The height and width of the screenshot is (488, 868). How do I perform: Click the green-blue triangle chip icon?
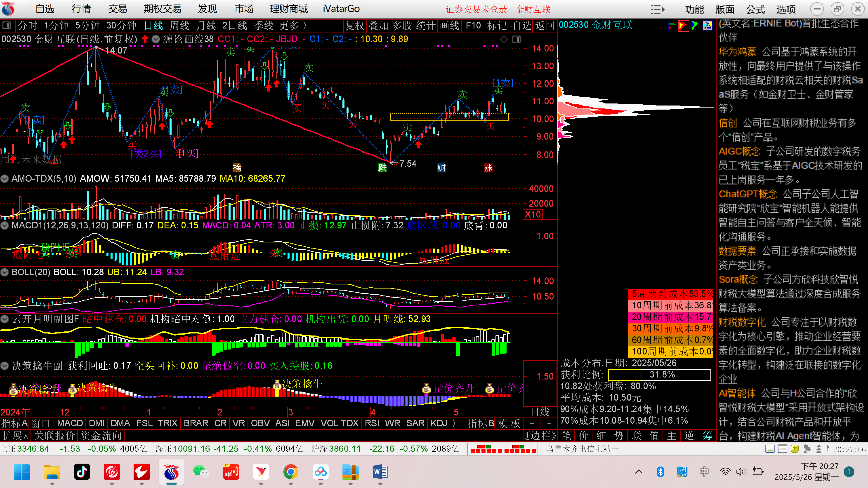(x=695, y=26)
